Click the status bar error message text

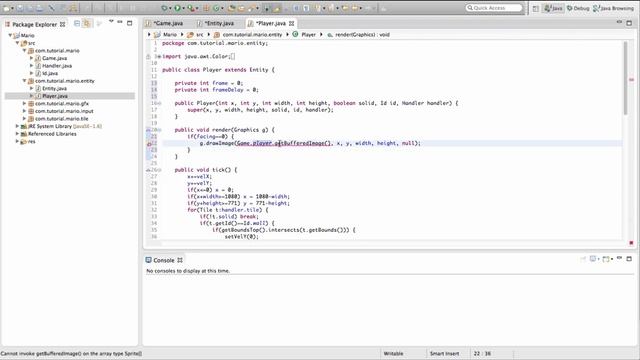tap(71, 353)
